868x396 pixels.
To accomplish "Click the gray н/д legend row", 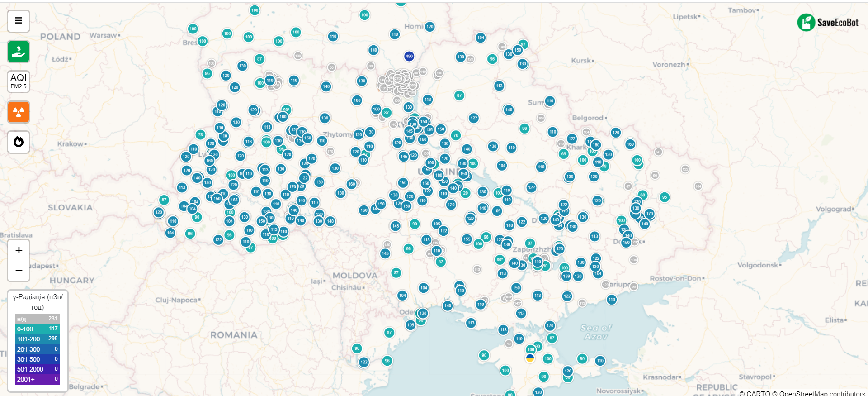I will [37, 319].
